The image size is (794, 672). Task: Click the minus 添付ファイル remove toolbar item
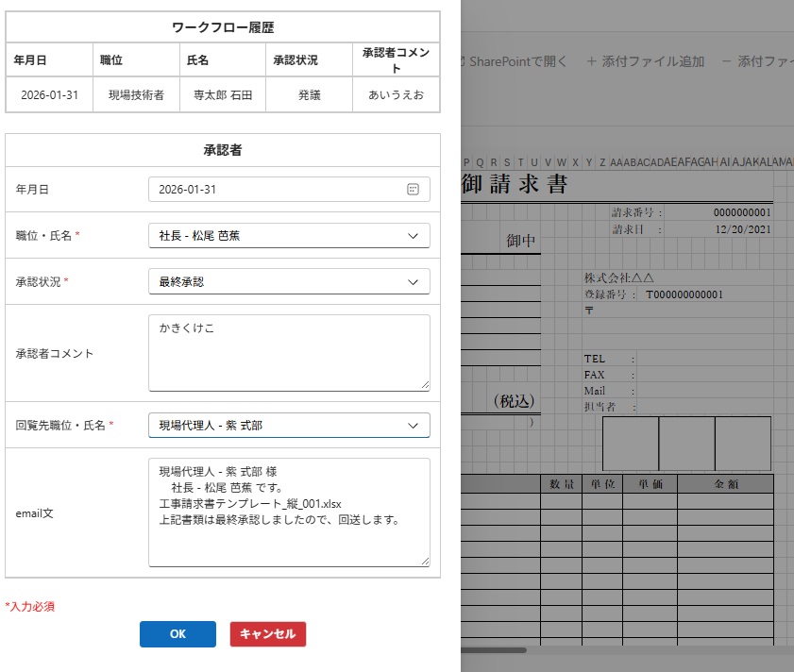pos(757,61)
